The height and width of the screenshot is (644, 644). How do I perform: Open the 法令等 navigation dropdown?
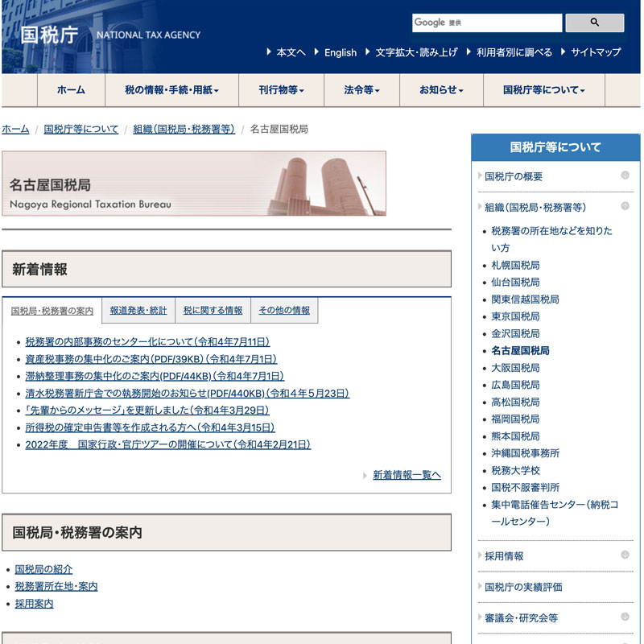(361, 90)
